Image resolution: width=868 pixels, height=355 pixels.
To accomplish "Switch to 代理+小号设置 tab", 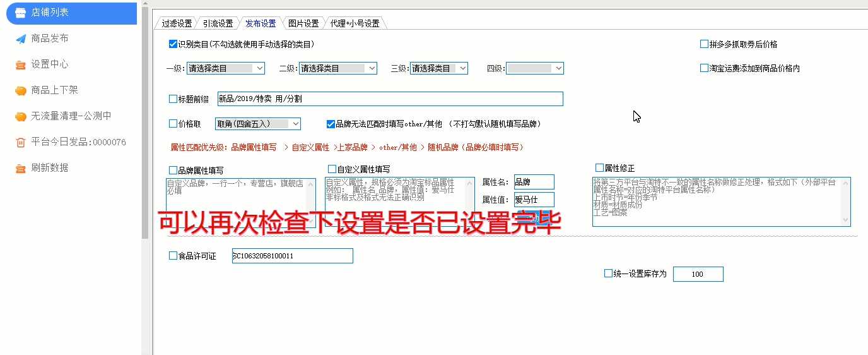I will click(x=354, y=23).
